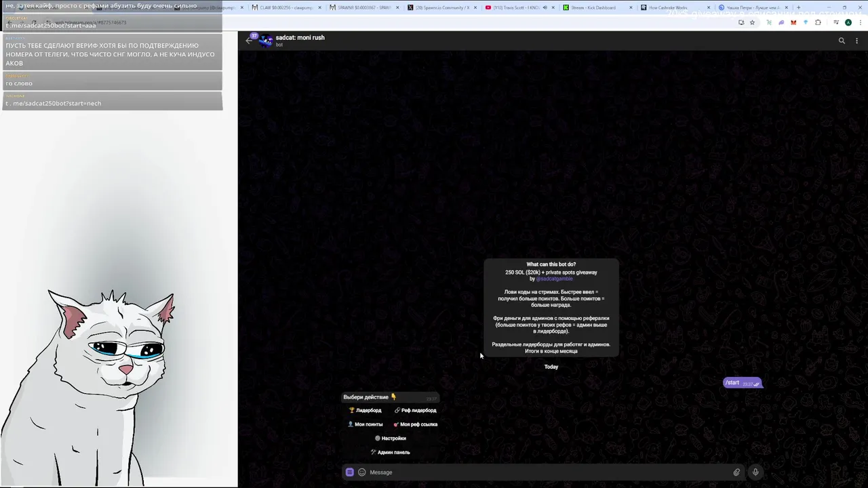Screen dimensions: 868x488
Task: Open the browser extensions puzzle icon
Action: (818, 22)
